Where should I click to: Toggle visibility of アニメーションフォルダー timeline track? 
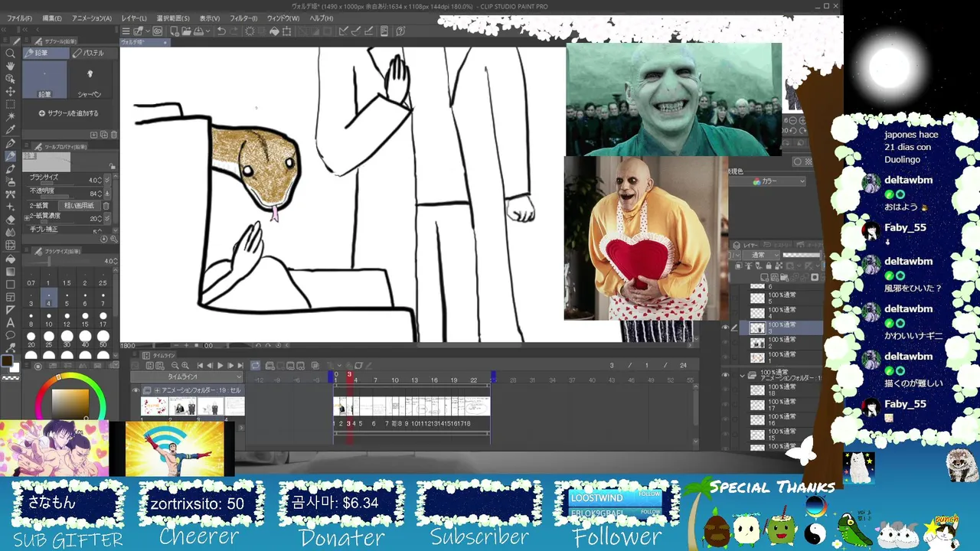point(136,390)
